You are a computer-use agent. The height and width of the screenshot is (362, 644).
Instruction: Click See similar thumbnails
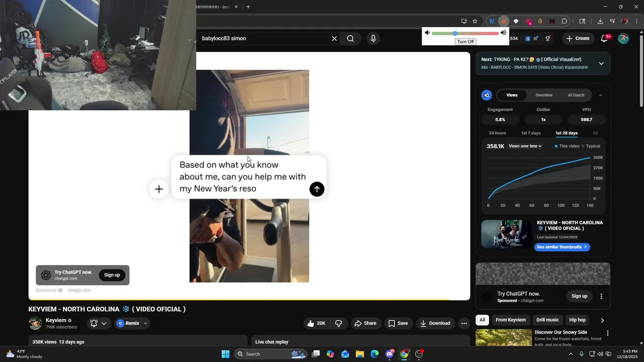pos(562,247)
